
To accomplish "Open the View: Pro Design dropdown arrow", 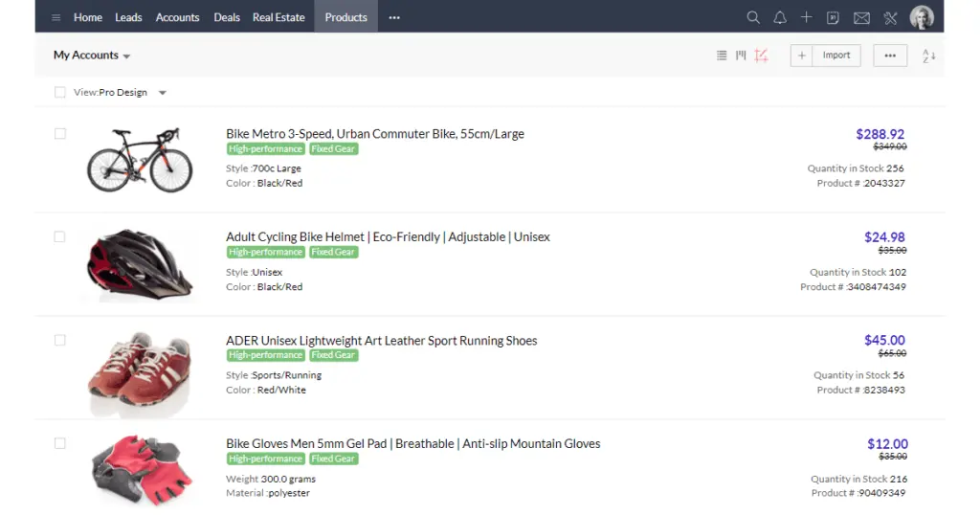I will pyautogui.click(x=163, y=93).
